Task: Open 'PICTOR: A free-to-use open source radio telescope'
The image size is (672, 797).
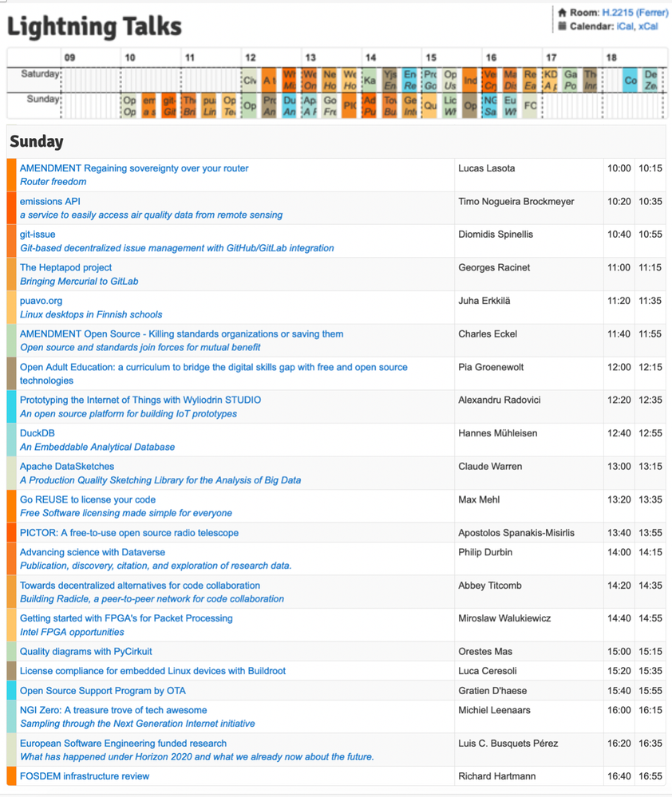Action: tap(129, 533)
